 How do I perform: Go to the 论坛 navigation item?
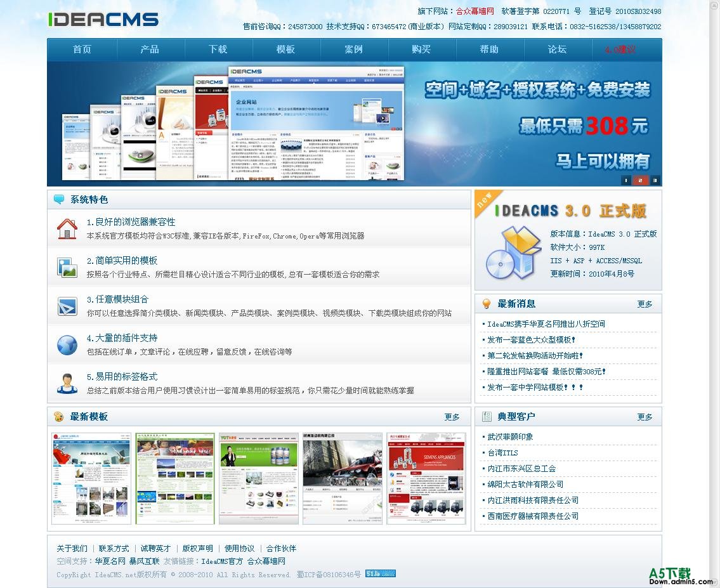(557, 49)
